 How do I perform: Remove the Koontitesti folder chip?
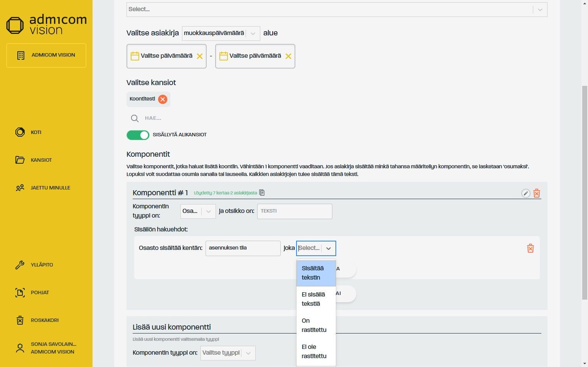[x=163, y=99]
